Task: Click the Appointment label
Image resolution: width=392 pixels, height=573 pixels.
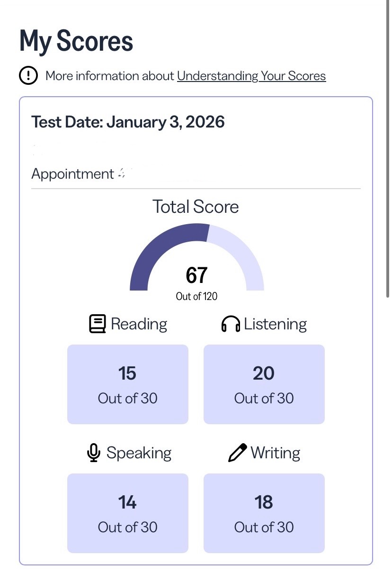Action: click(x=72, y=174)
